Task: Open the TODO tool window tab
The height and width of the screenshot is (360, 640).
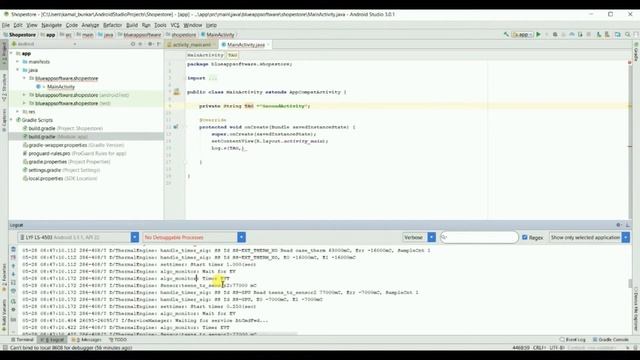Action: (x=118, y=340)
